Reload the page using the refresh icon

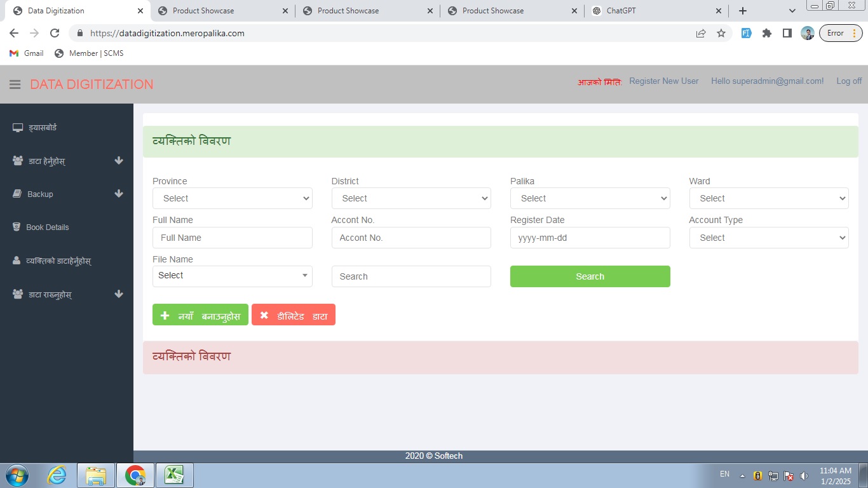55,33
